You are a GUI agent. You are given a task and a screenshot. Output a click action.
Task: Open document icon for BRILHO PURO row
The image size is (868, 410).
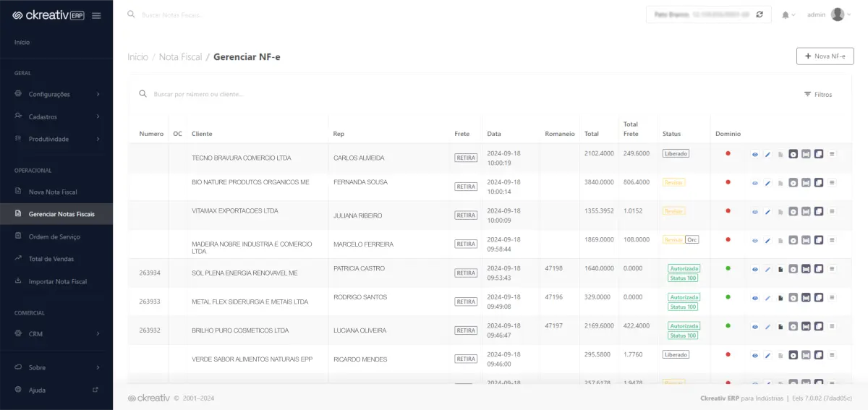[x=780, y=327]
